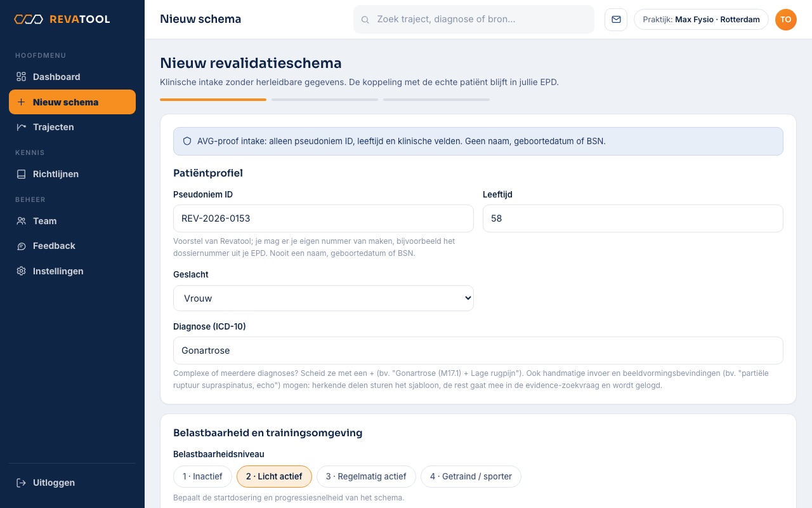Click the plus icon beside Nieuw schema
Image resolution: width=812 pixels, height=508 pixels.
pos(21,102)
